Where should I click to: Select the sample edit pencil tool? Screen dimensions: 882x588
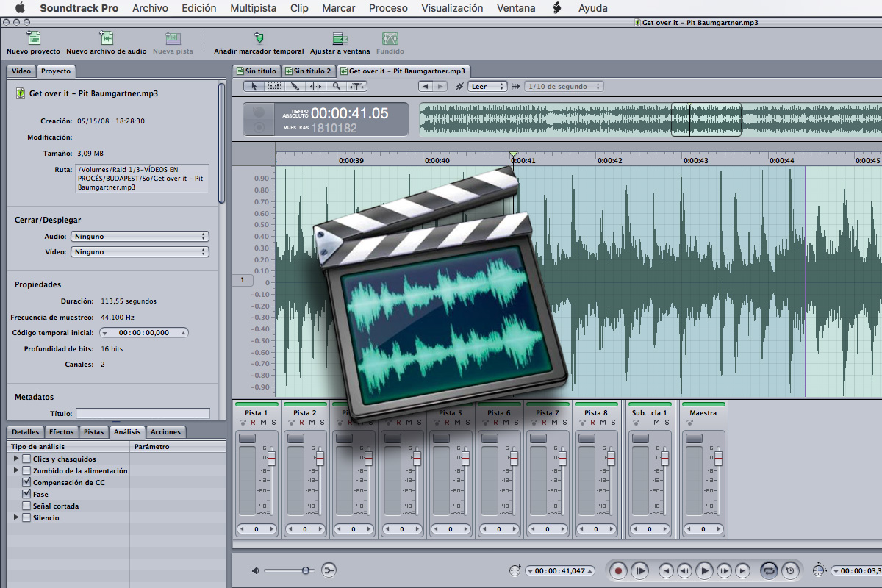click(295, 86)
